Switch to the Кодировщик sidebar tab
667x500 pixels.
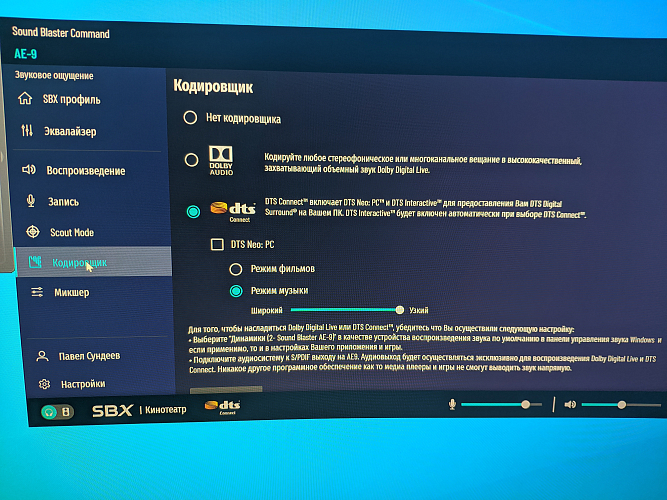[x=80, y=262]
